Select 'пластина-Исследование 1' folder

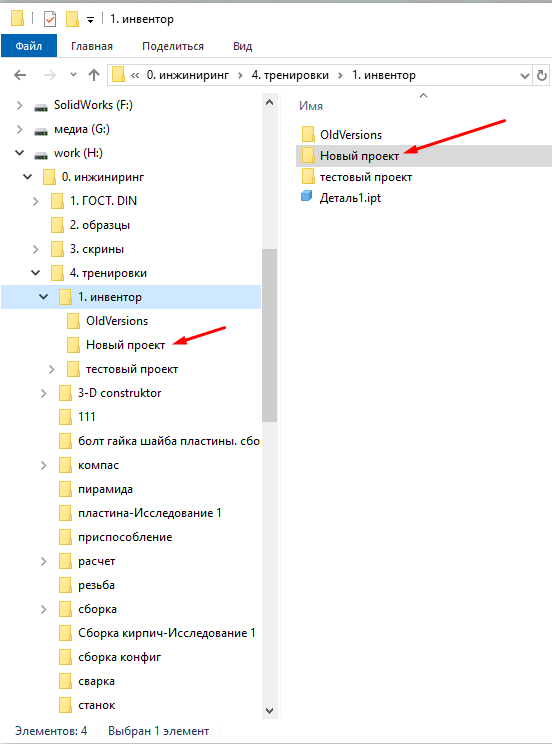(150, 513)
